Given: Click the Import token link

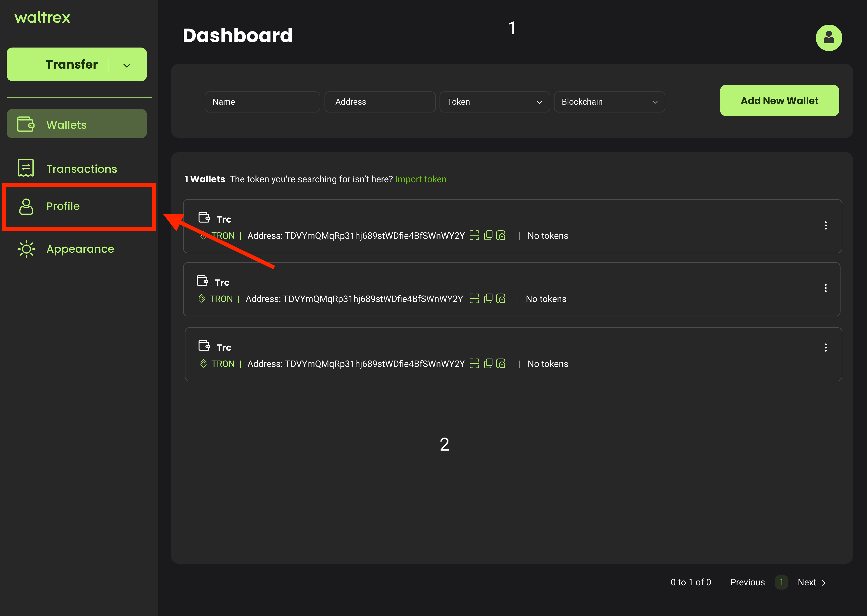Looking at the screenshot, I should (421, 179).
